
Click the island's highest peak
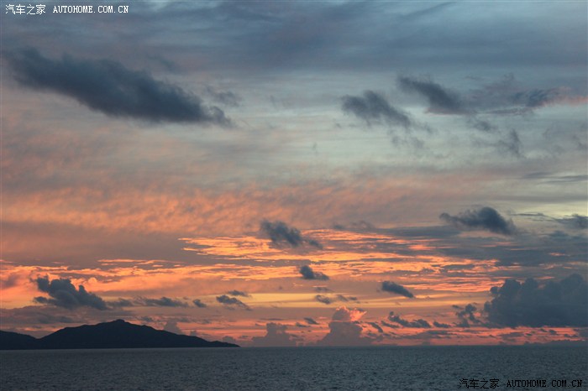pos(116,322)
